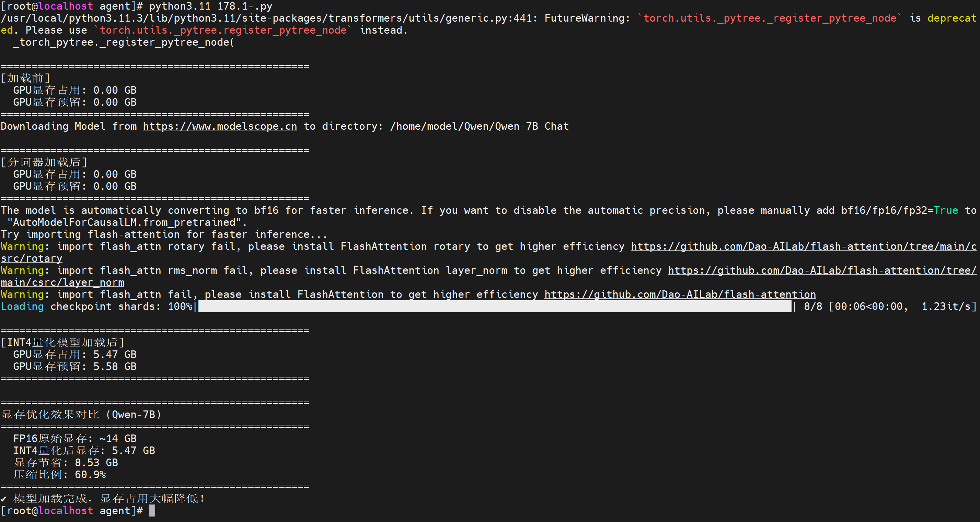This screenshot has width=980, height=522.
Task: Open the flash-attention layer_norm GitHub link
Action: [822, 270]
